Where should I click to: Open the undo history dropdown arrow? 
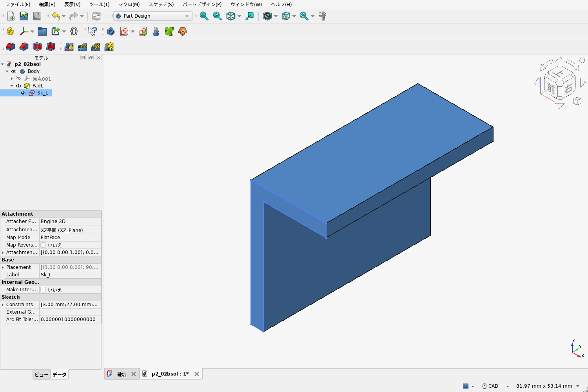[64, 16]
